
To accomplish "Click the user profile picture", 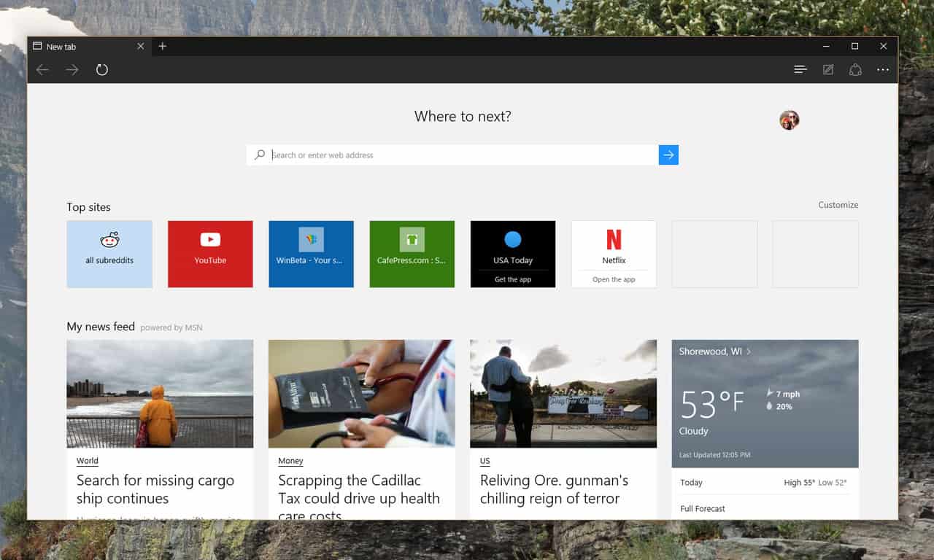I will point(789,120).
